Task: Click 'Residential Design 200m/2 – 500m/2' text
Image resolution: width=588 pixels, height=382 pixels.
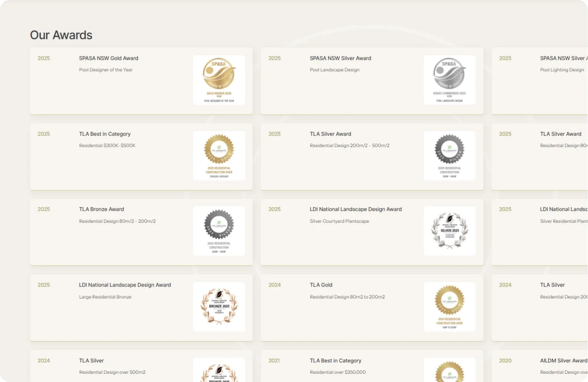Action: [350, 146]
